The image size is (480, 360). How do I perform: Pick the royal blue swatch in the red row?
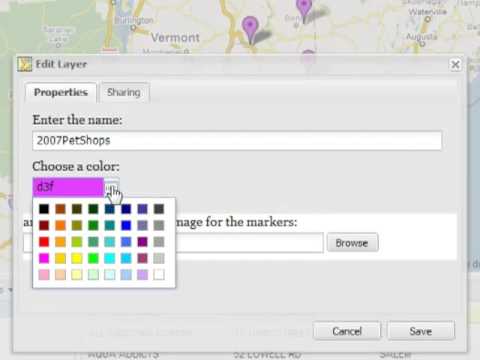point(126,242)
